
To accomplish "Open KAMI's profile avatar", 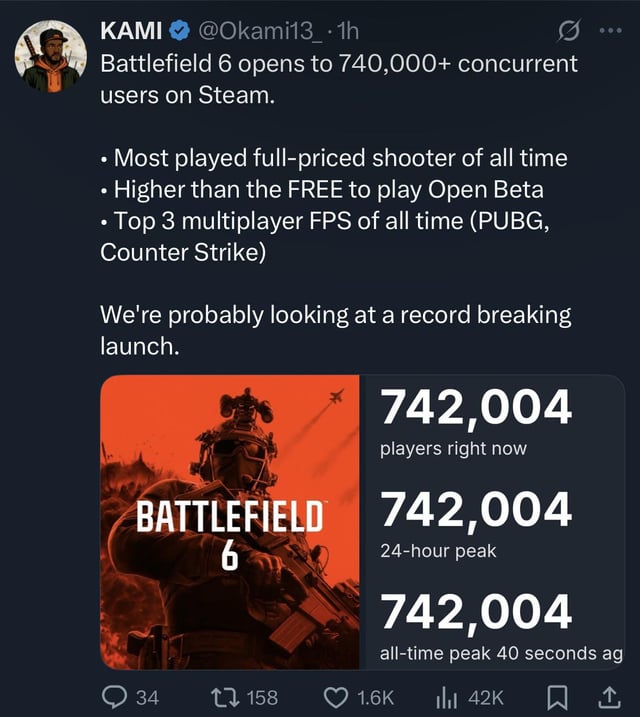I will click(51, 56).
